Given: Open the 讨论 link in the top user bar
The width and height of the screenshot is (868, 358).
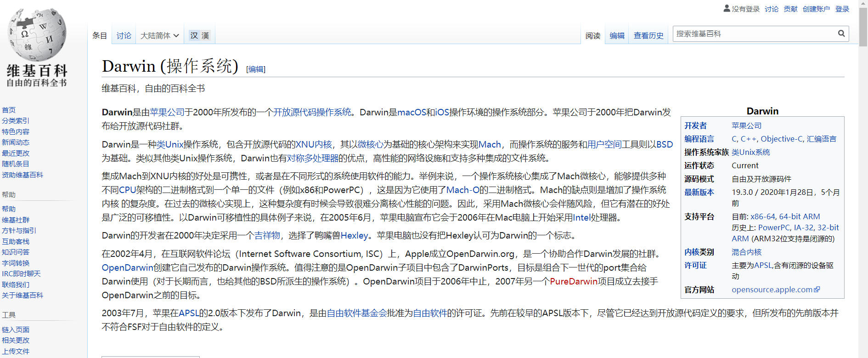Looking at the screenshot, I should pos(772,9).
